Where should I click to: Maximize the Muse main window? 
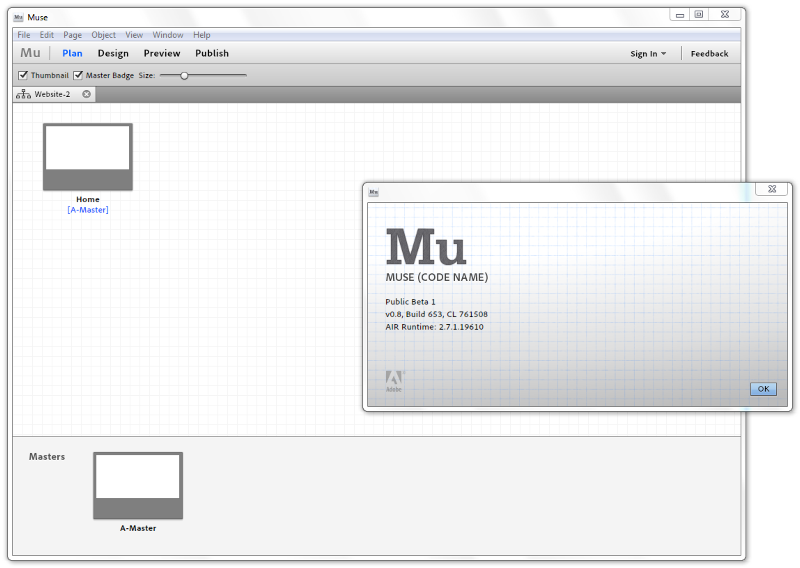(699, 14)
